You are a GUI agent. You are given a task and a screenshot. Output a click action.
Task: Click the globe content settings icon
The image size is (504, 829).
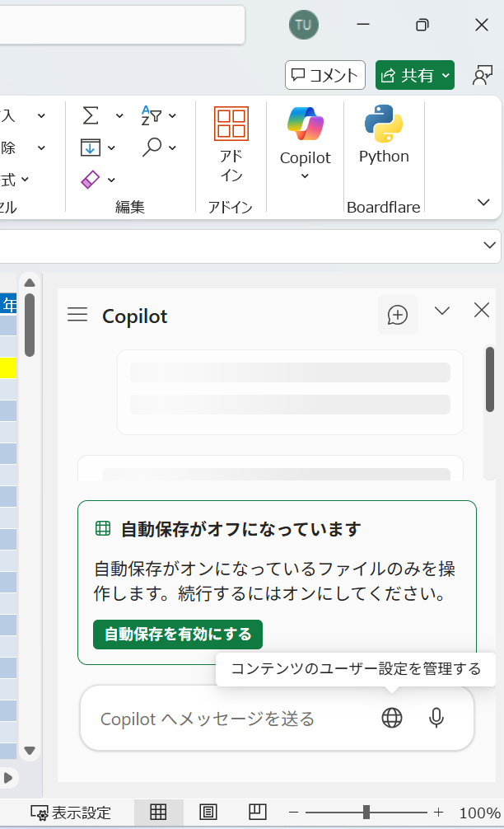(392, 718)
